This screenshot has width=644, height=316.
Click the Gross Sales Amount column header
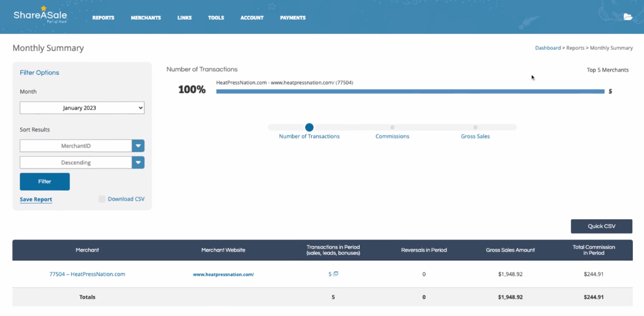point(510,250)
